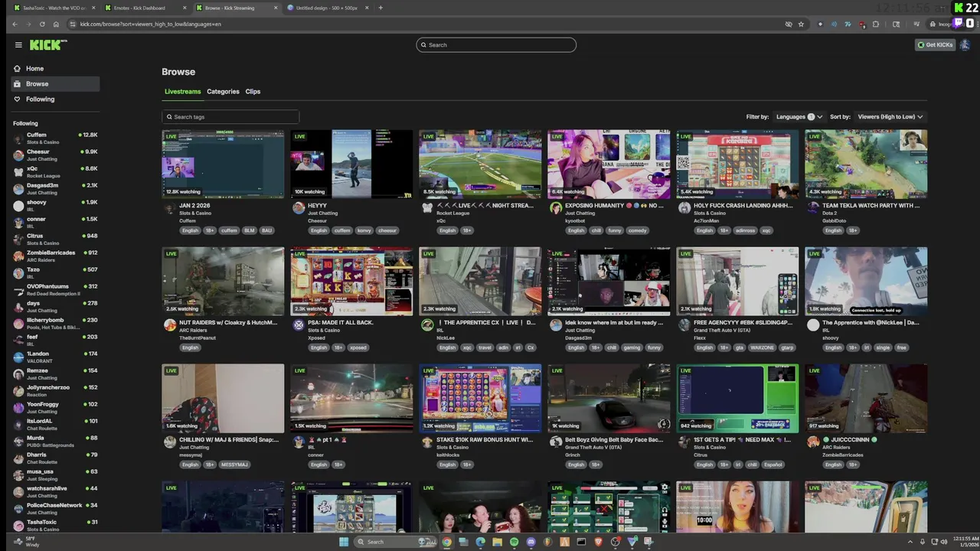This screenshot has height=551, width=980.
Task: Open Spotify from the taskbar
Action: 514,542
